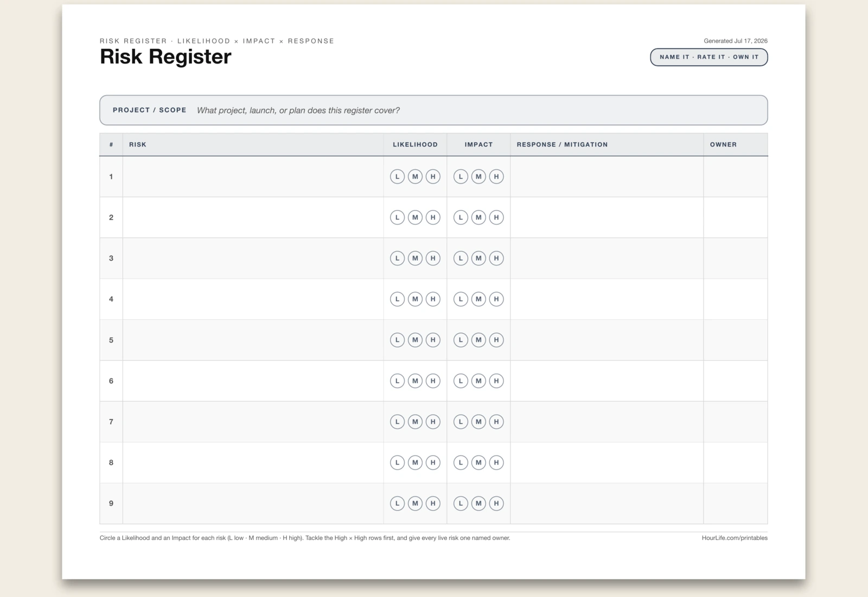This screenshot has width=868, height=597.
Task: Choose Likelihood H in row 4
Action: 433,299
